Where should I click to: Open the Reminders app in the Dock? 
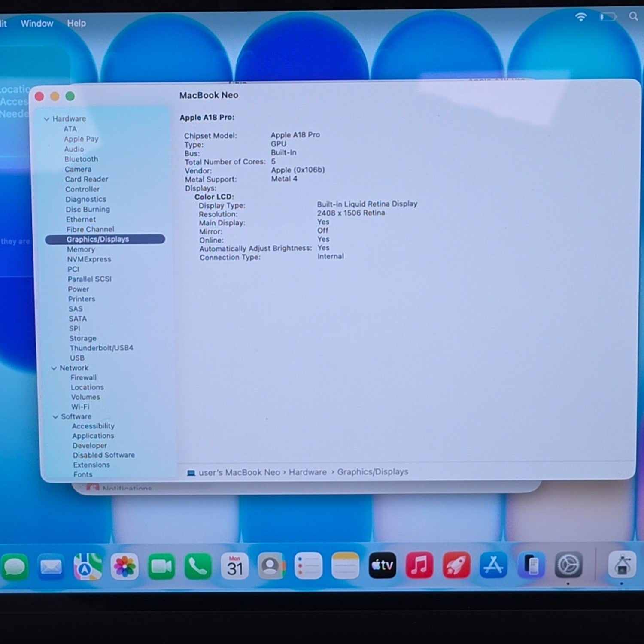tap(308, 566)
